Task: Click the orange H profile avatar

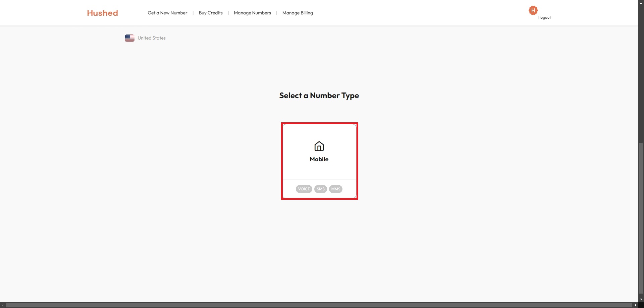Action: pyautogui.click(x=533, y=10)
